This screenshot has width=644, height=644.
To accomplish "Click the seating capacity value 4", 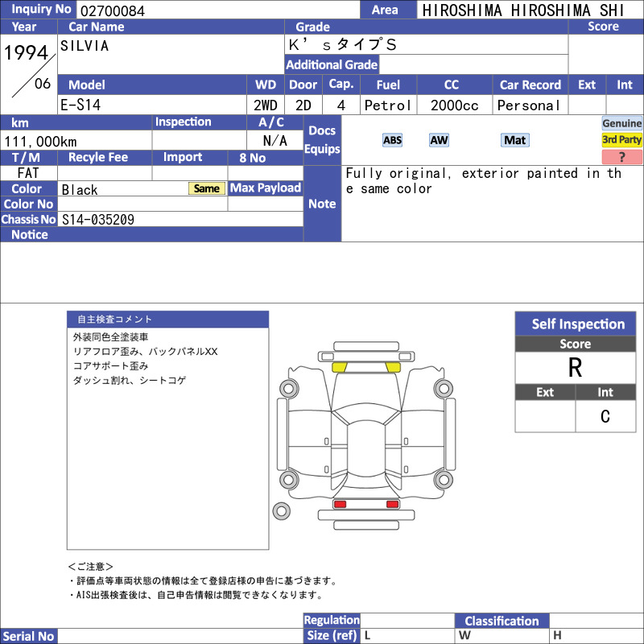I will (x=341, y=105).
